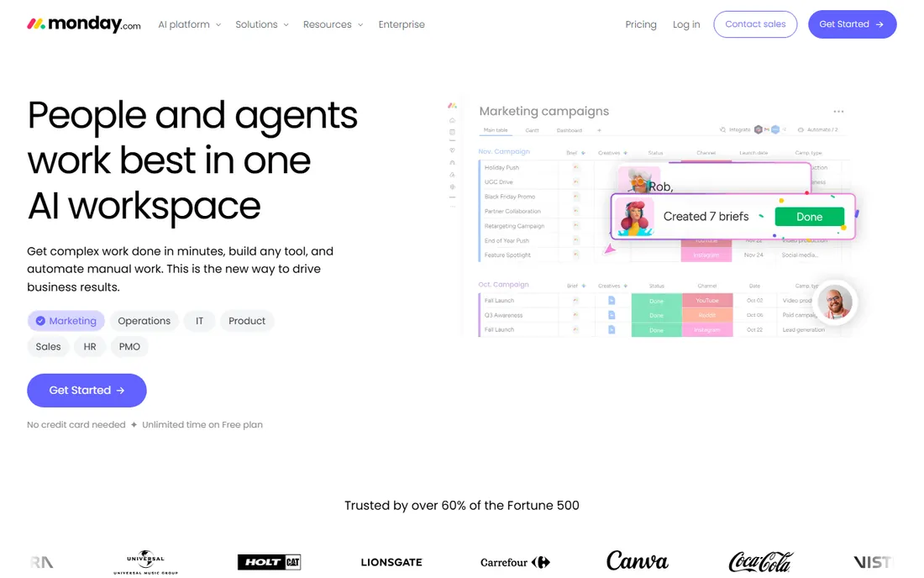Click the Holiday Push row name
This screenshot has width=924, height=578.
point(501,168)
